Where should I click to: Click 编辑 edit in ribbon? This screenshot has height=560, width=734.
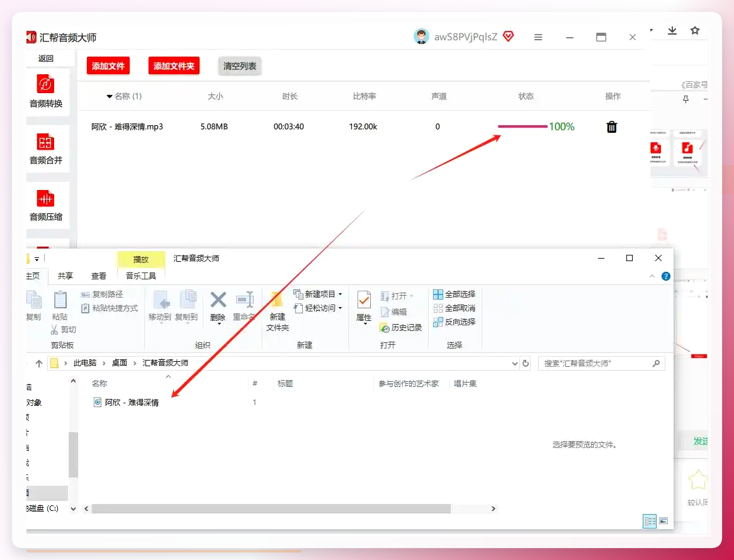click(x=393, y=312)
